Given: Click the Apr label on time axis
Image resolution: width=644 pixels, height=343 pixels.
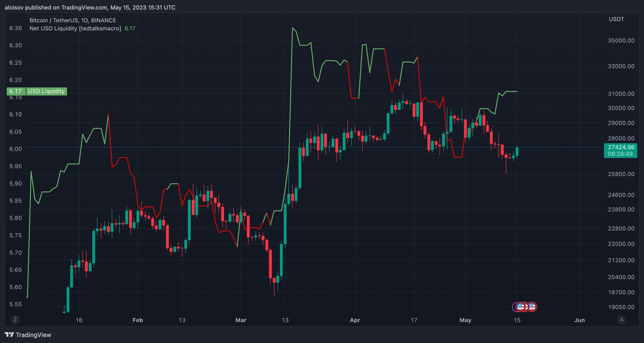Looking at the screenshot, I should click(355, 320).
